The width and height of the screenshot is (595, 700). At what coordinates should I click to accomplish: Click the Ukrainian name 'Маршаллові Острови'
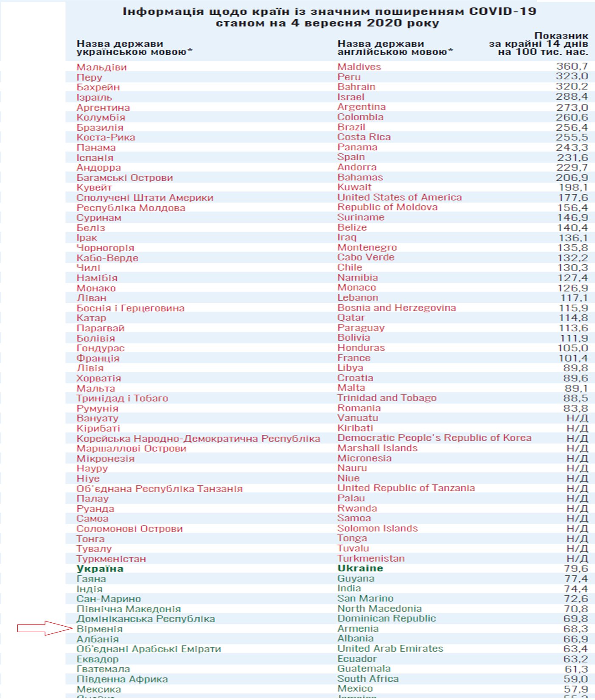pyautogui.click(x=131, y=448)
